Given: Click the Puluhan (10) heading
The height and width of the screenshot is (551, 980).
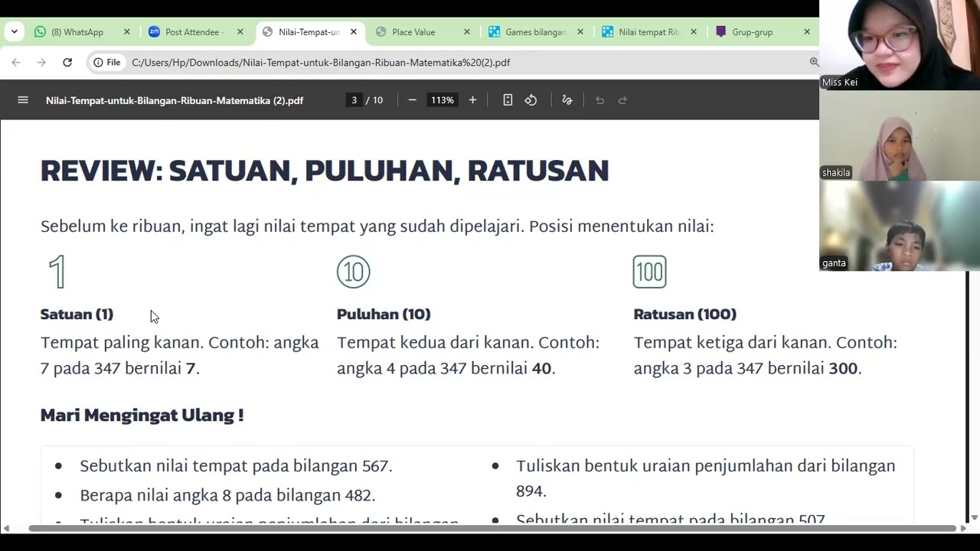Looking at the screenshot, I should point(384,314).
